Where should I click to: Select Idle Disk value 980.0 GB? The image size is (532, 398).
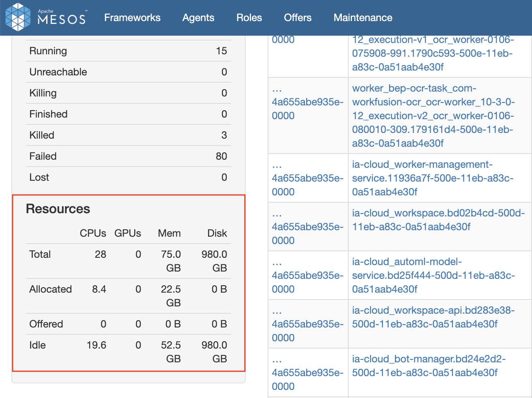click(215, 352)
